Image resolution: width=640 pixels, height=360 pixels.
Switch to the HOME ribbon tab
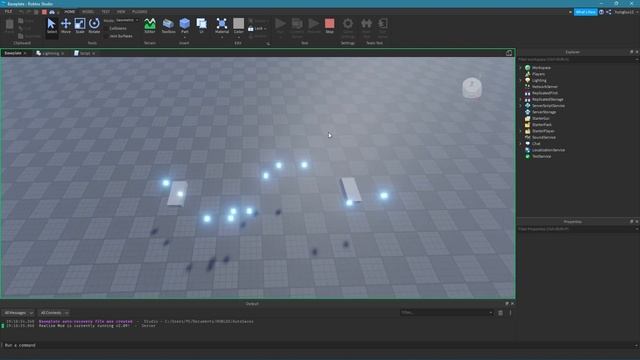tap(69, 12)
